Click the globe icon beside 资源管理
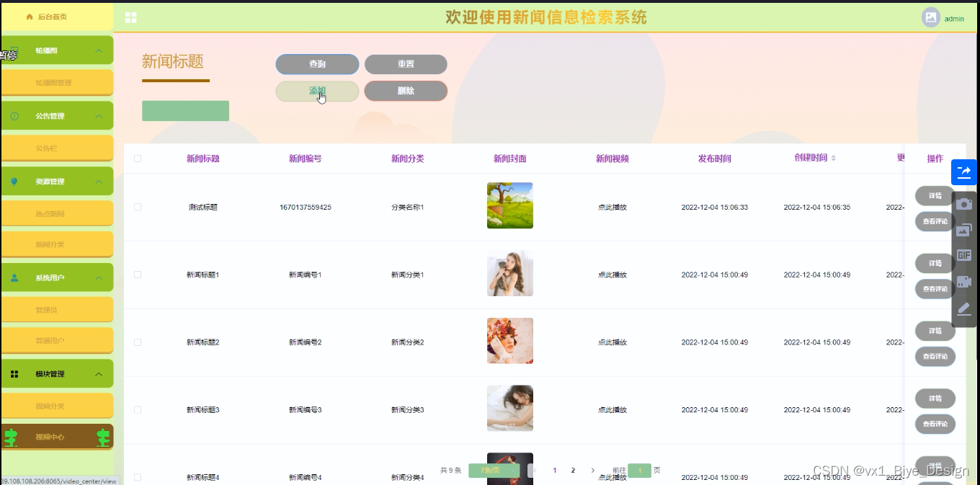This screenshot has height=485, width=980. (14, 182)
